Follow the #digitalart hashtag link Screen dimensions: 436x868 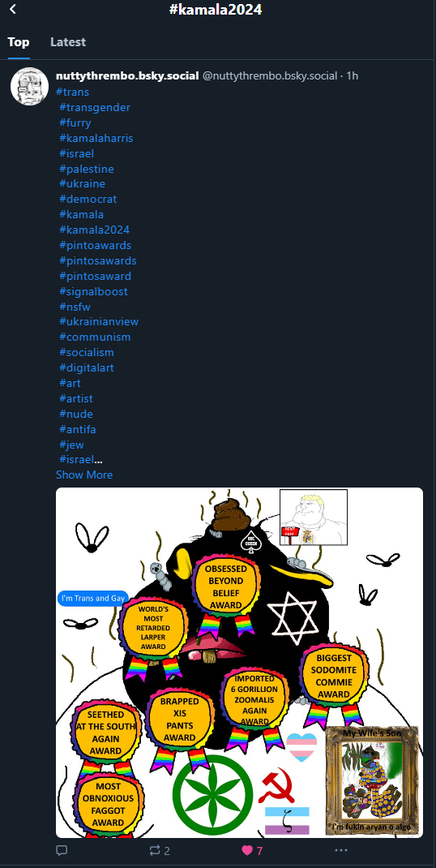(87, 367)
